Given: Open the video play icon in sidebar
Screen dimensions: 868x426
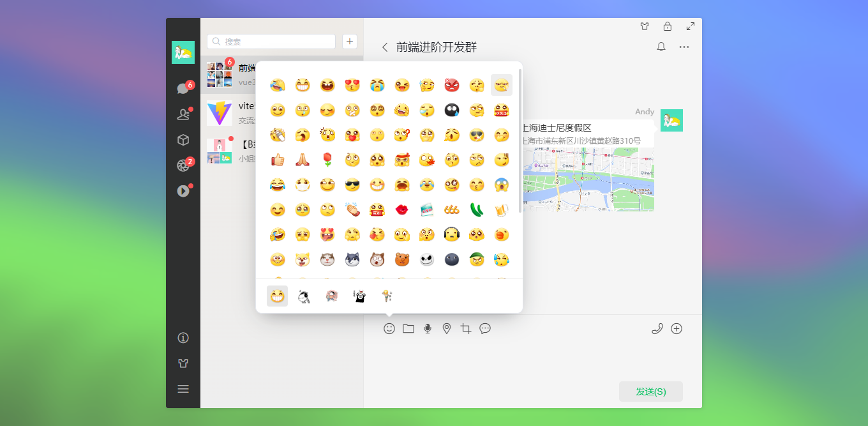Looking at the screenshot, I should coord(183,191).
